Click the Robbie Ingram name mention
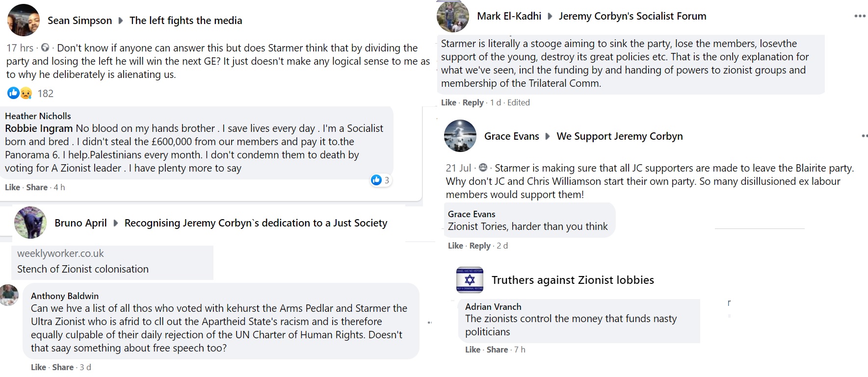 point(39,128)
